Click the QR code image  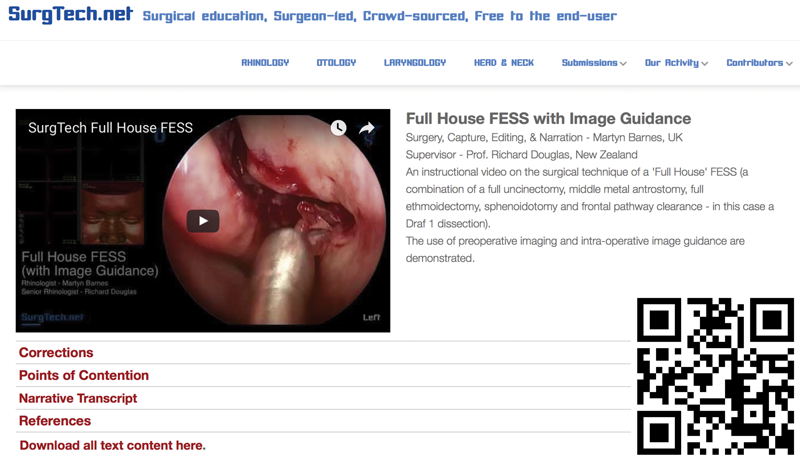tap(715, 376)
